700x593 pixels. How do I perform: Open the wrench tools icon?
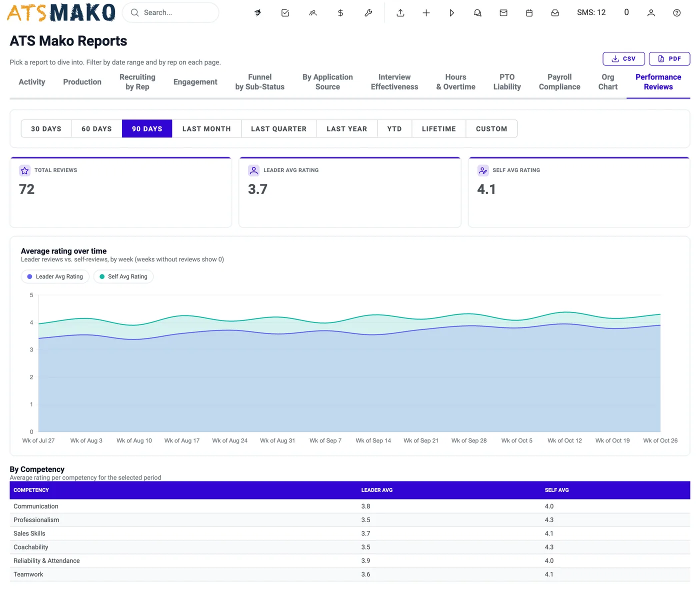(x=368, y=13)
